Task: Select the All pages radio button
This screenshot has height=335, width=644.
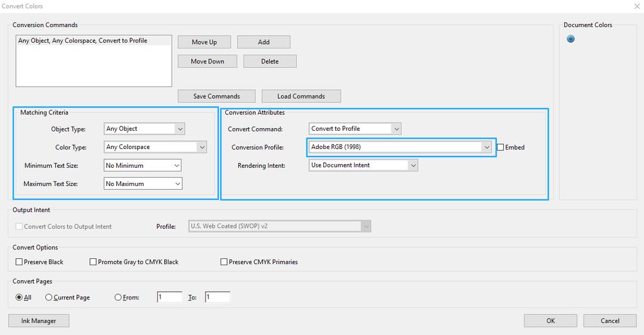Action: pyautogui.click(x=19, y=297)
